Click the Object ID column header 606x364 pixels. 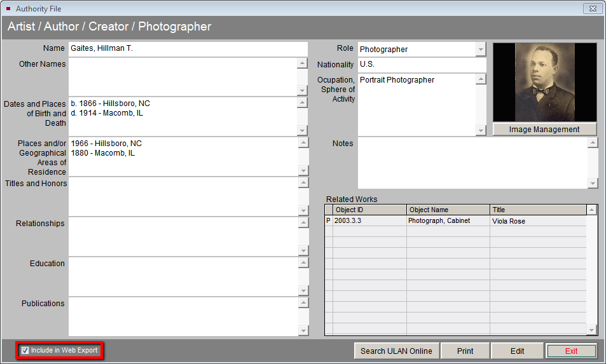click(x=369, y=210)
